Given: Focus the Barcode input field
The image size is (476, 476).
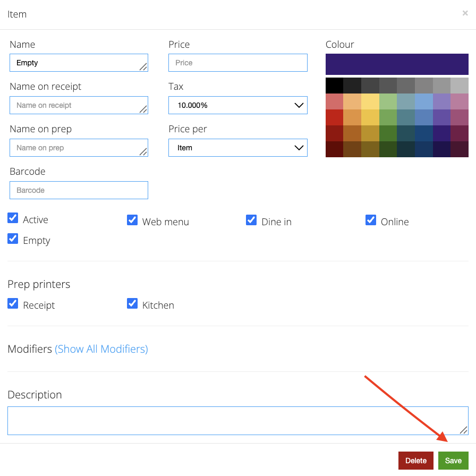Looking at the screenshot, I should point(79,190).
